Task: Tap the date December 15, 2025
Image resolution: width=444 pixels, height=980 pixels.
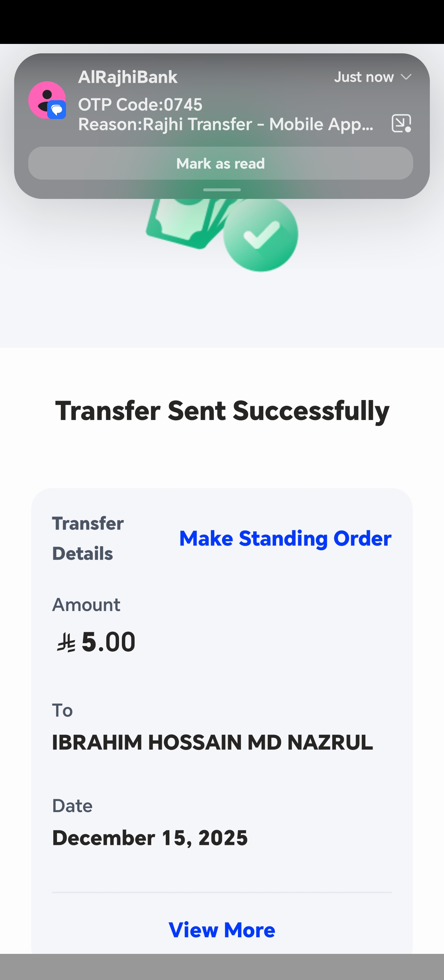Action: pyautogui.click(x=150, y=838)
